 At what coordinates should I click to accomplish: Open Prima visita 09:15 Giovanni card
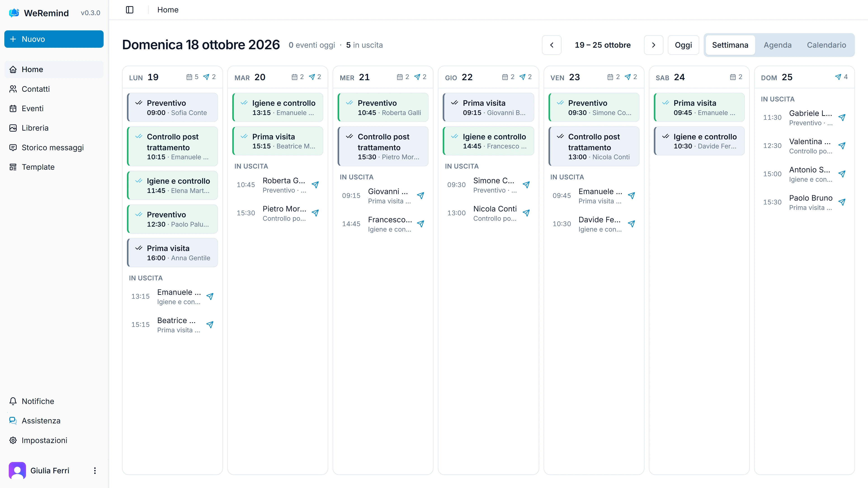click(x=488, y=108)
